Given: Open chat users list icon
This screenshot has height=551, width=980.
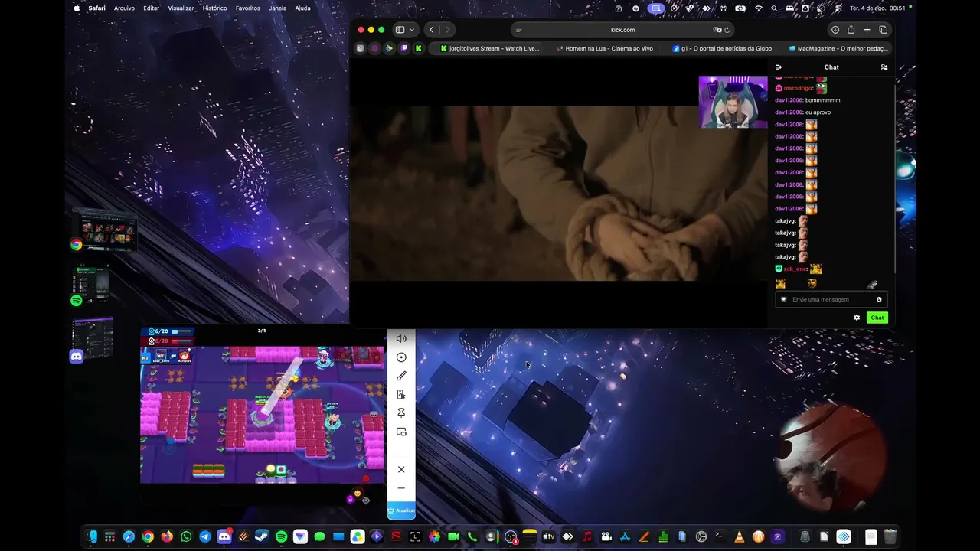Looking at the screenshot, I should tap(884, 67).
